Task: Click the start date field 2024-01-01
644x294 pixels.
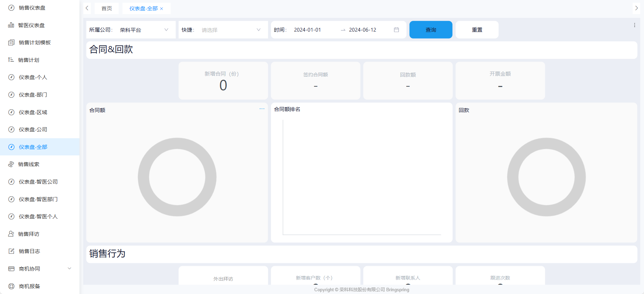Action: point(307,30)
